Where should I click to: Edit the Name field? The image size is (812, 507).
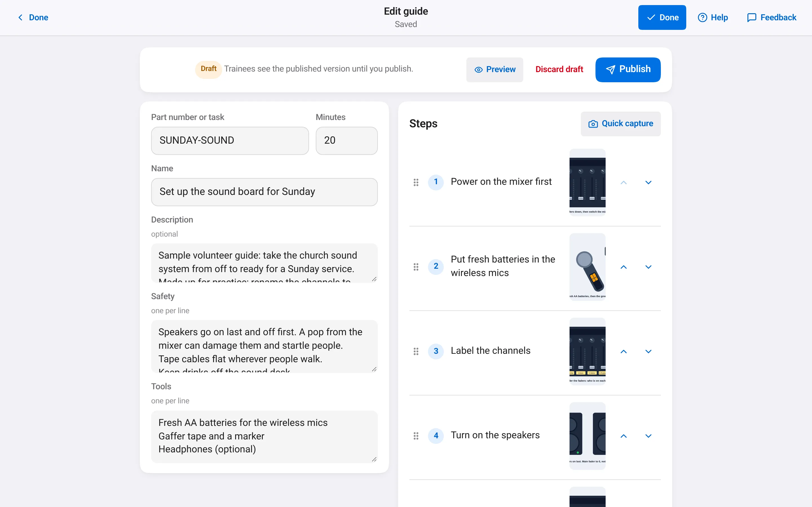[264, 192]
